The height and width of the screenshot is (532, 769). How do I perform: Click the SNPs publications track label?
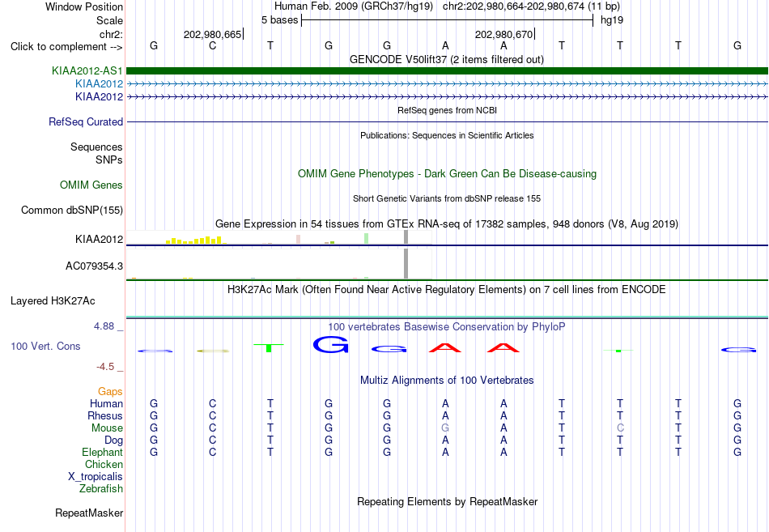[x=109, y=160]
